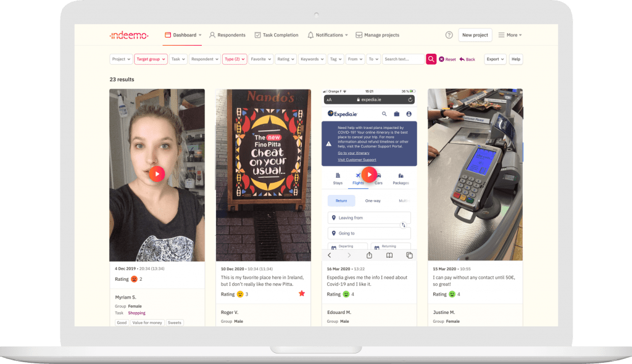Click respondent name Edouard M.
632x364 pixels.
click(x=339, y=312)
